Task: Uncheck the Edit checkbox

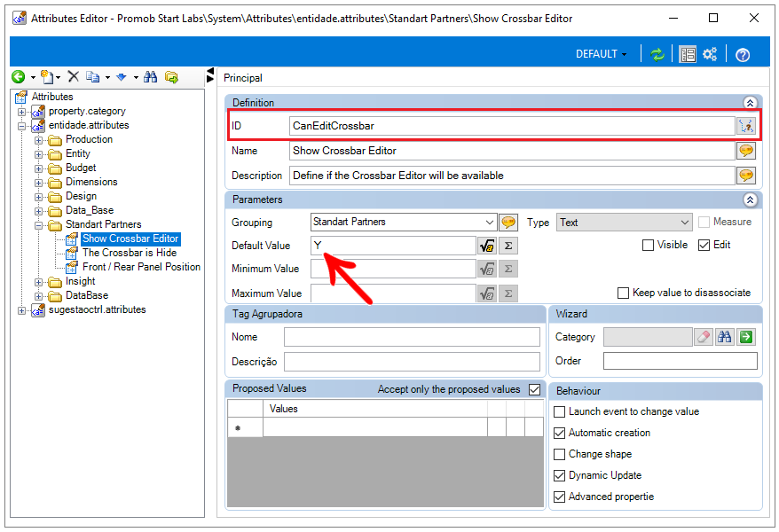Action: click(x=704, y=245)
